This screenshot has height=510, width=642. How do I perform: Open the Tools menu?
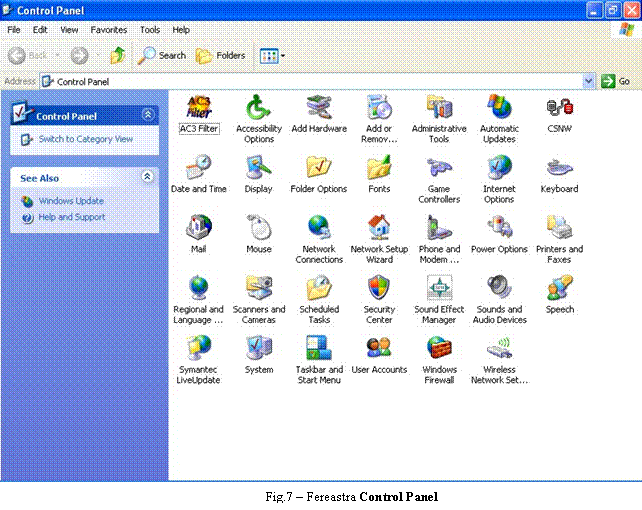(x=150, y=30)
